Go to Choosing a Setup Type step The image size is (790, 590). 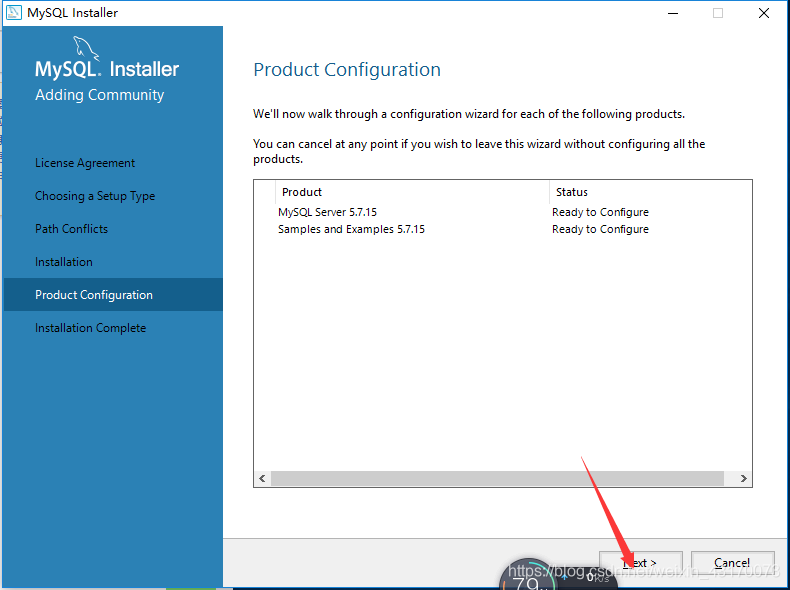[95, 196]
